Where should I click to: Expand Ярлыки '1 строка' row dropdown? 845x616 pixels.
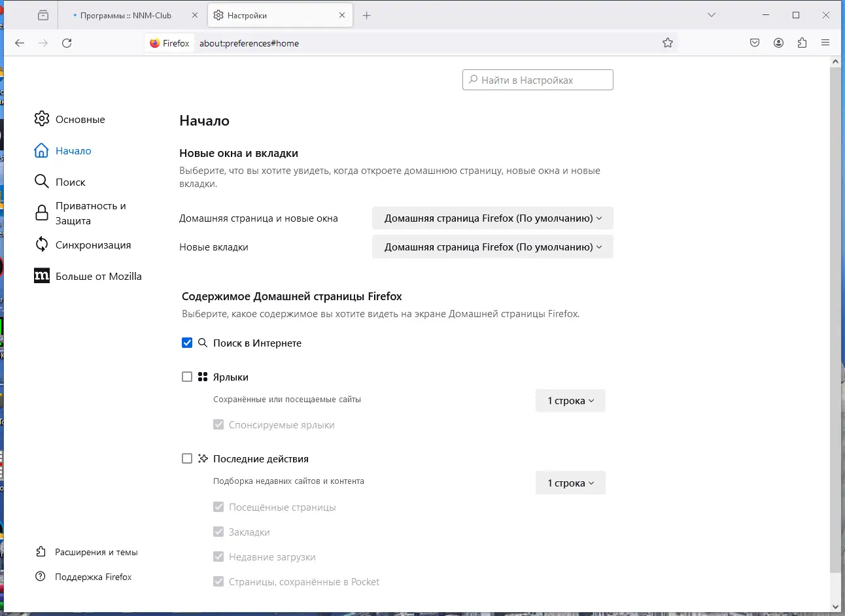[570, 401]
